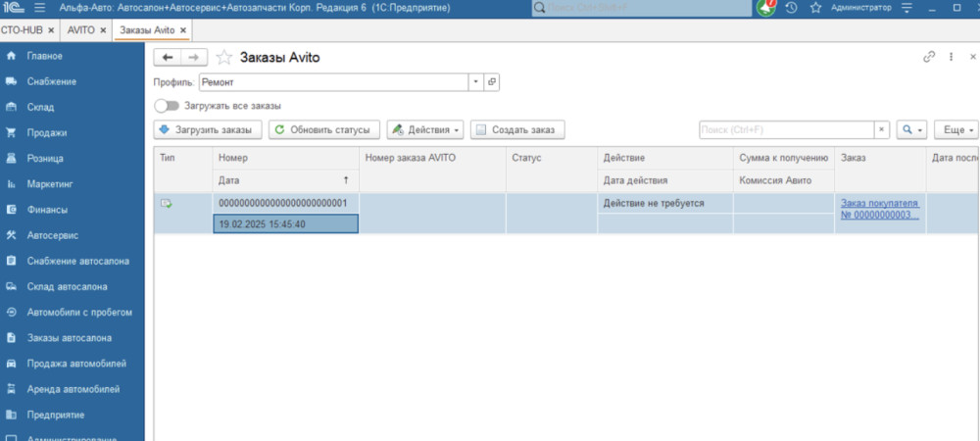This screenshot has height=441, width=980.
Task: Get link to this form
Action: coord(929,57)
